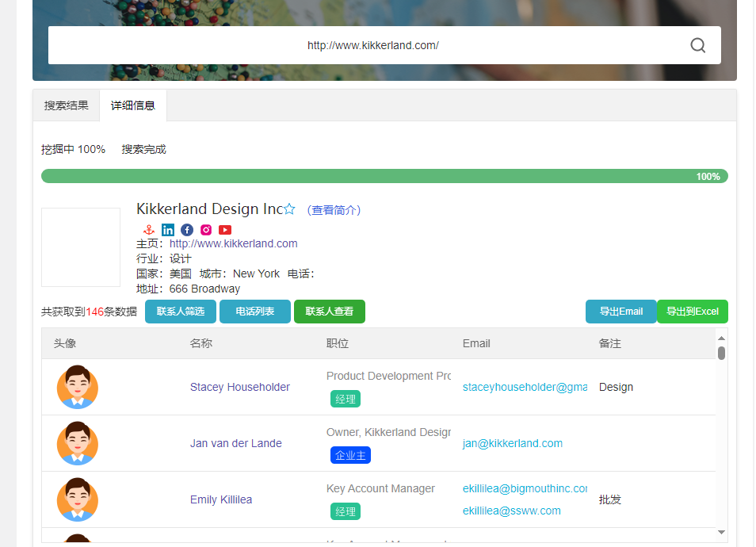Image resolution: width=756 pixels, height=547 pixels.
Task: Click the 联系人筛选 button
Action: click(181, 312)
